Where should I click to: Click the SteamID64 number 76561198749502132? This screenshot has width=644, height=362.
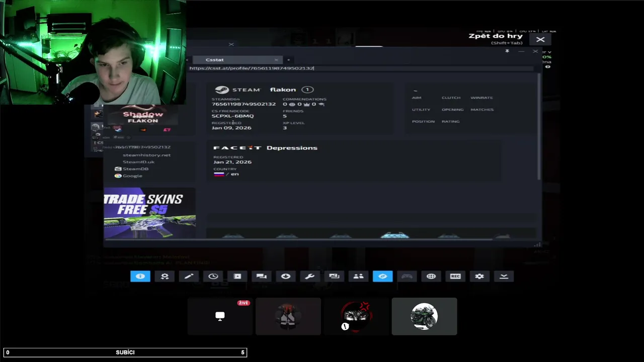pos(244,104)
